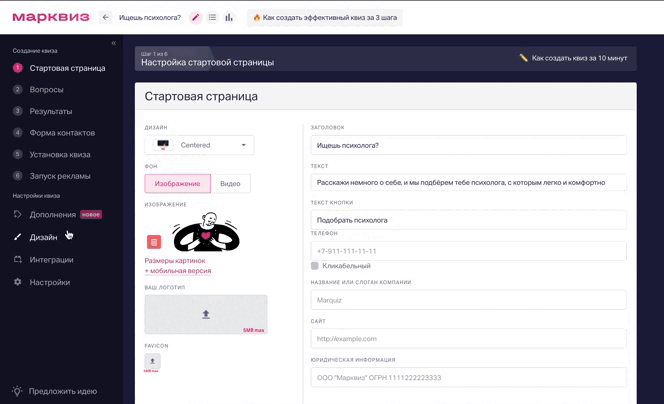
Task: Open Дизайн settings section
Action: click(x=43, y=237)
